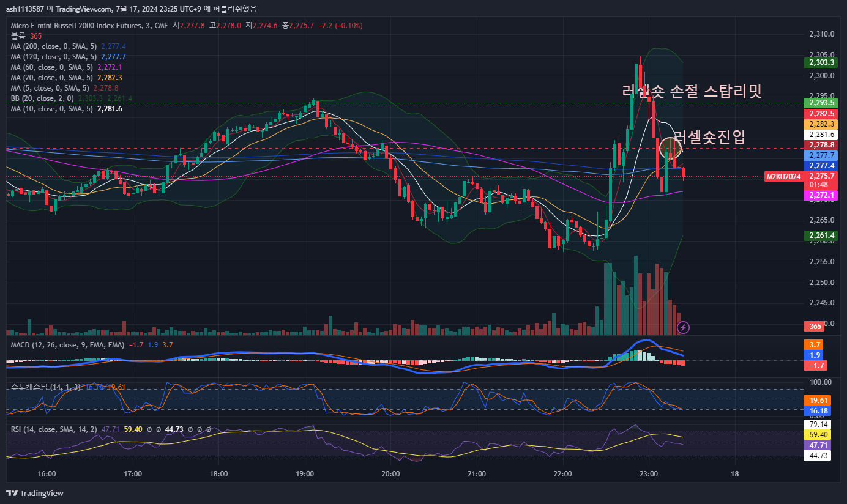Click the 러셀숏진입 text annotation
The image size is (847, 504).
(x=710, y=137)
